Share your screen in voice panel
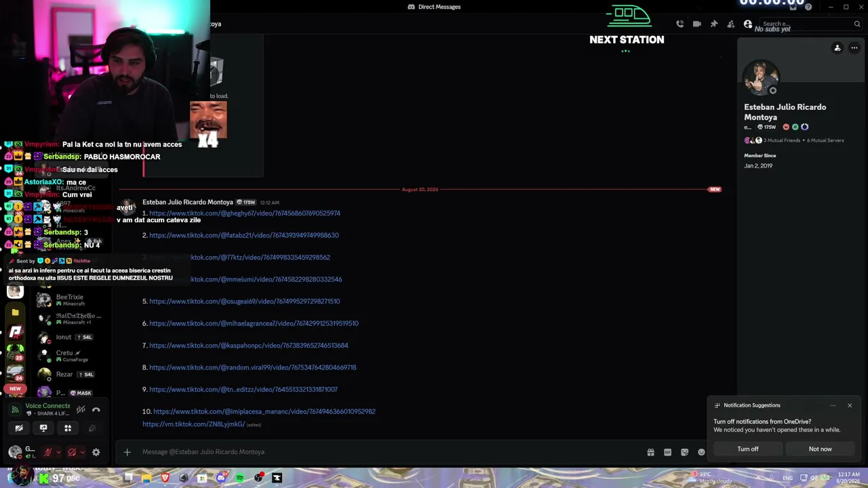 coord(43,428)
